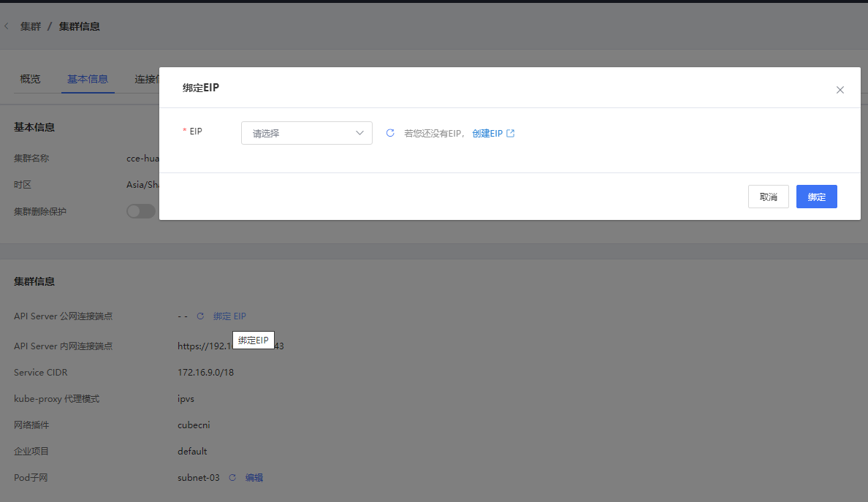Click the 绑定 EIP link
This screenshot has height=502, width=868.
229,316
